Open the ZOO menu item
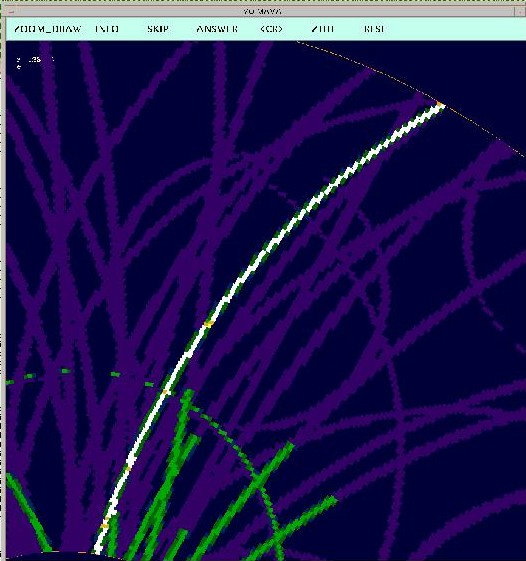The image size is (526, 561). pyautogui.click(x=322, y=29)
